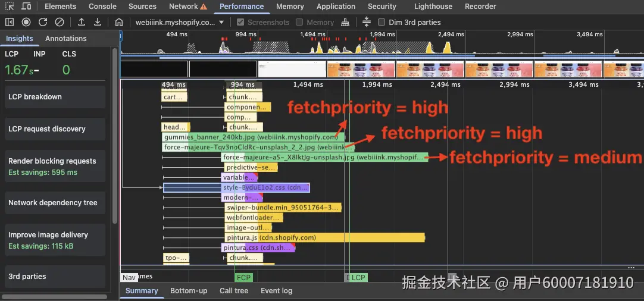This screenshot has height=301, width=644.
Task: Switch to the Console tab
Action: click(x=103, y=6)
